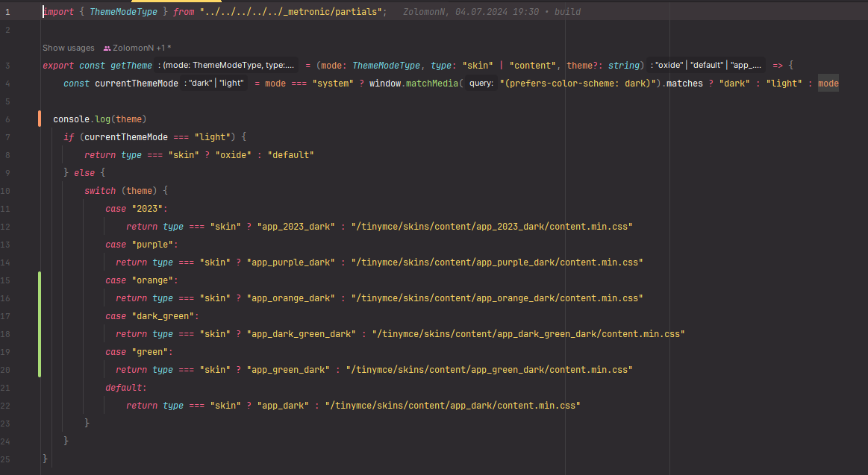Click line number 21 in the gutter

[7, 388]
